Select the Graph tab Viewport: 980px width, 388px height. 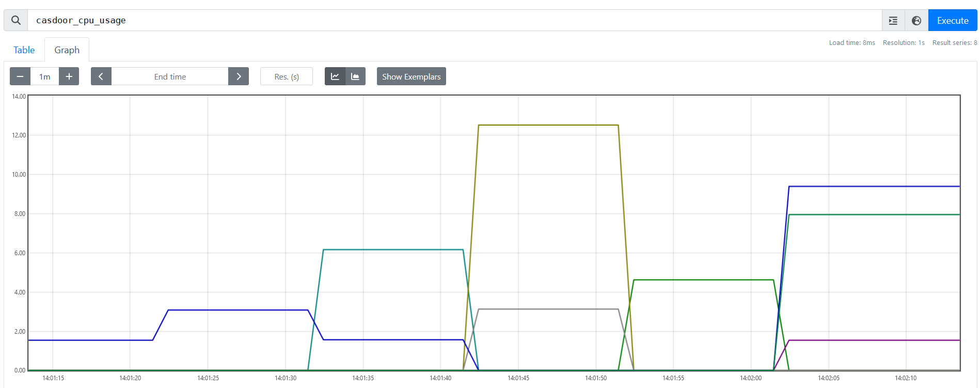67,50
